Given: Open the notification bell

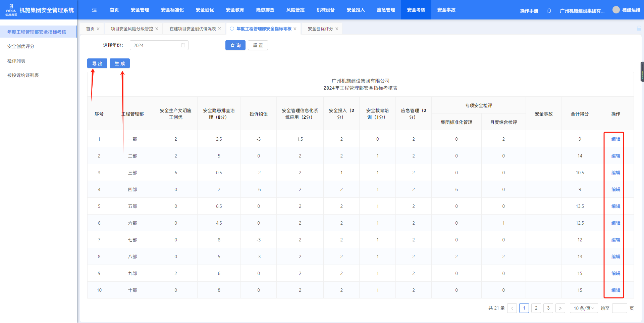Looking at the screenshot, I should pyautogui.click(x=549, y=11).
